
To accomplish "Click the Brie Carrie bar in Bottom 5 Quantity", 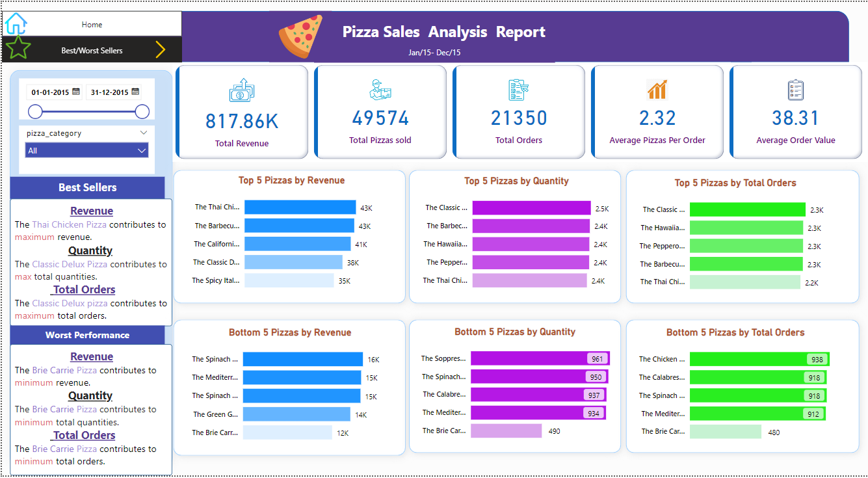I will click(506, 431).
